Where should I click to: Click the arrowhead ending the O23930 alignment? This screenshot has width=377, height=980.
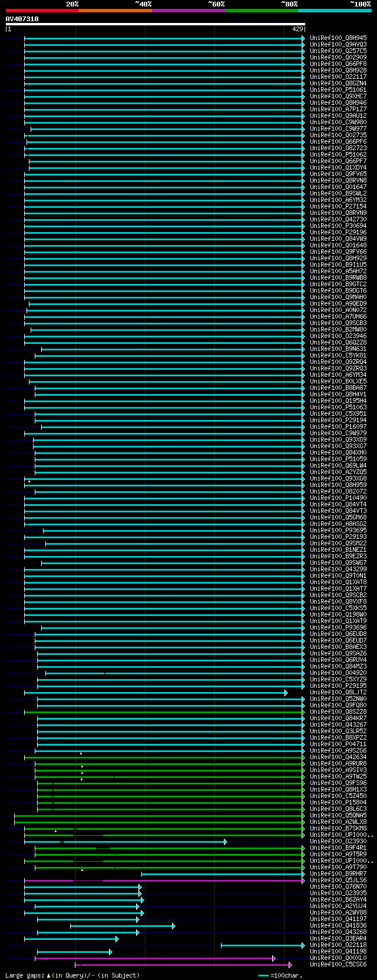coord(226,842)
